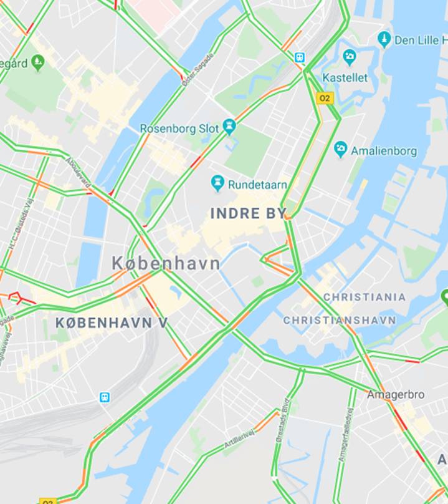Click the Den Lille Havfrue monument icon

tap(384, 39)
